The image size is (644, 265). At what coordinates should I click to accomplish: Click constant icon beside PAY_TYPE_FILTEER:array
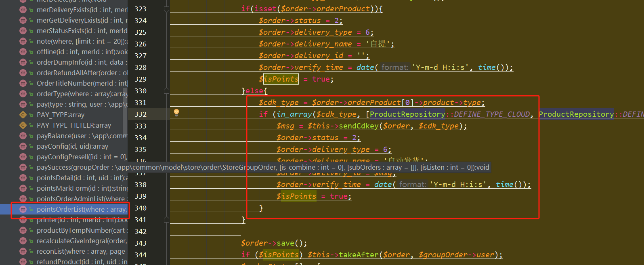click(x=23, y=125)
